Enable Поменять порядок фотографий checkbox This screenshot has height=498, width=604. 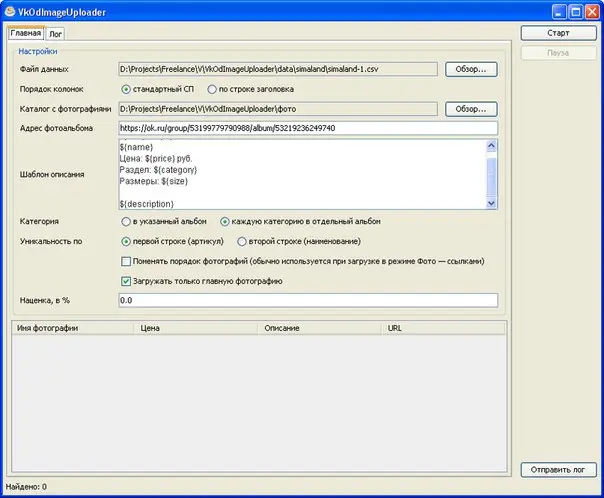pos(125,261)
